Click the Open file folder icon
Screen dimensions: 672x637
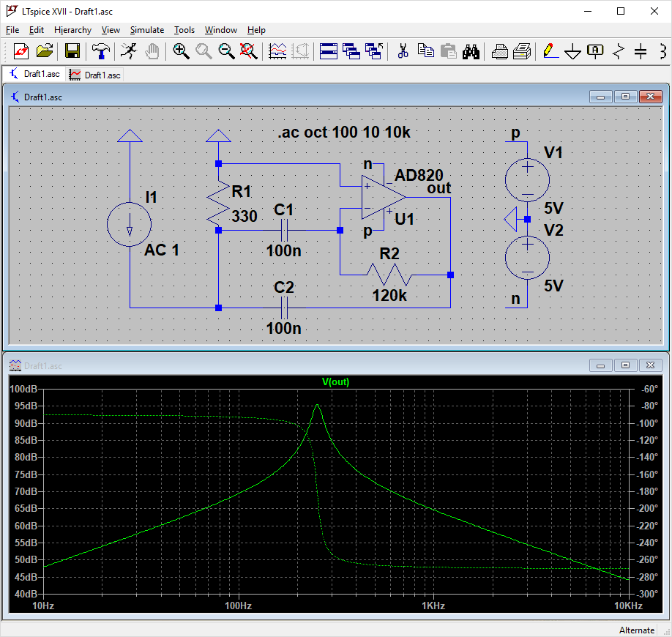45,51
